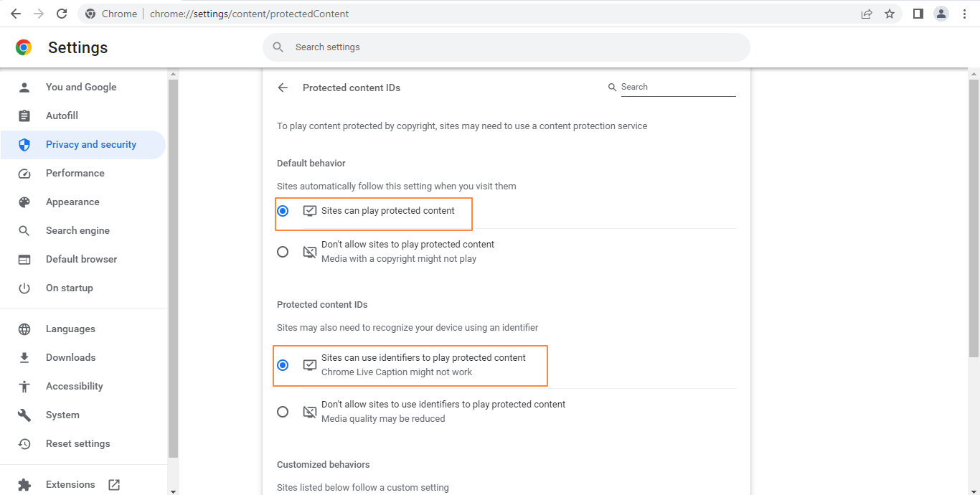Screen dimensions: 980x495
Task: Click the Reset settings clock icon
Action: [24, 443]
